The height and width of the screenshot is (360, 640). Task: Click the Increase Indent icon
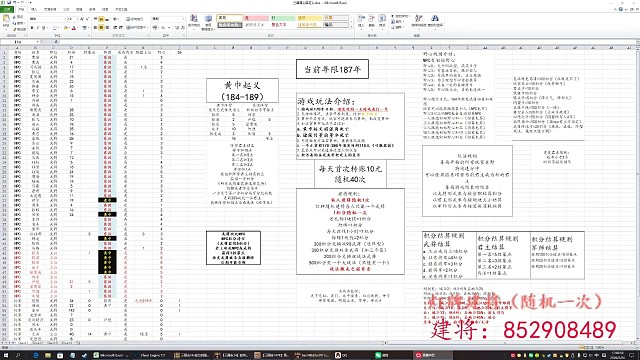coord(121,28)
